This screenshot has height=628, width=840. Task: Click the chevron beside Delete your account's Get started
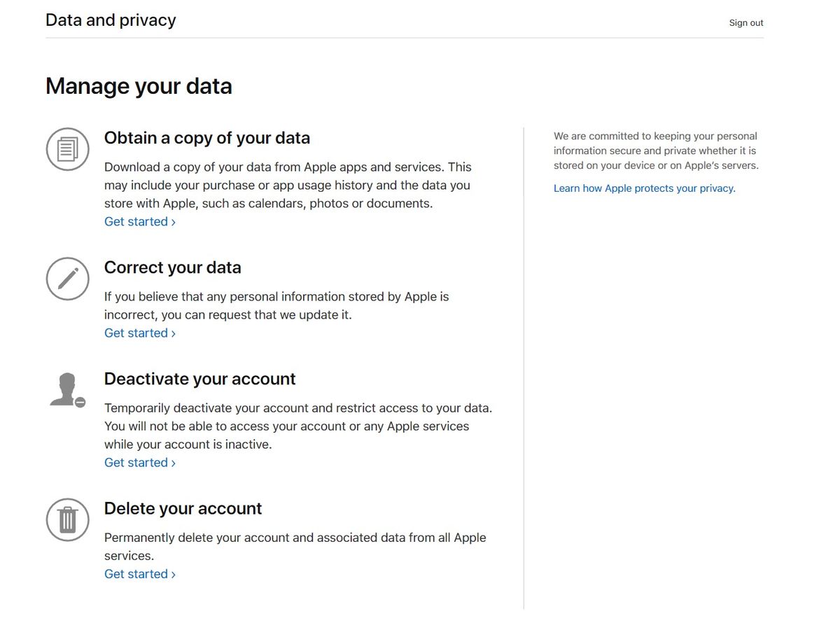tap(172, 573)
